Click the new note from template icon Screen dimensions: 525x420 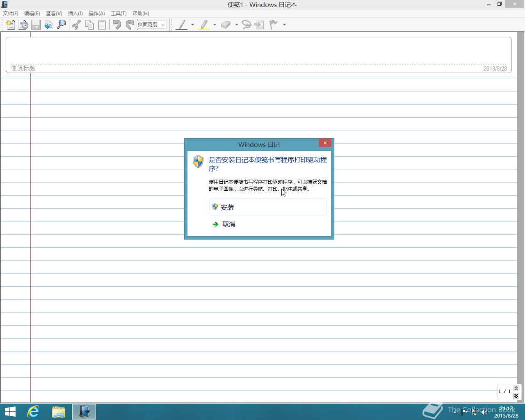(x=23, y=25)
